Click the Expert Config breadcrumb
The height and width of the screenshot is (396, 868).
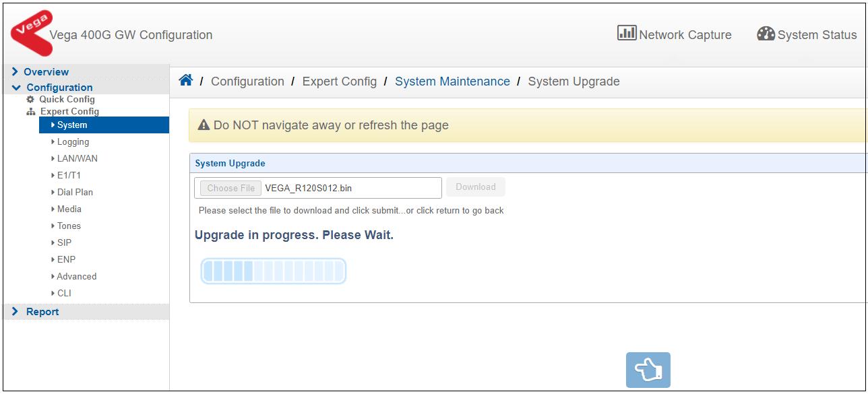[x=340, y=81]
